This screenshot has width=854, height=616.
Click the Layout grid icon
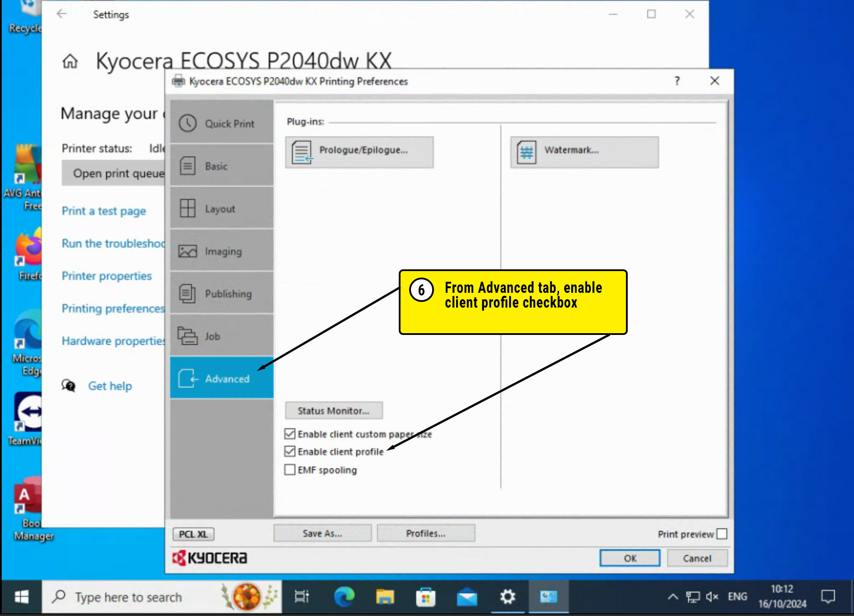point(188,209)
